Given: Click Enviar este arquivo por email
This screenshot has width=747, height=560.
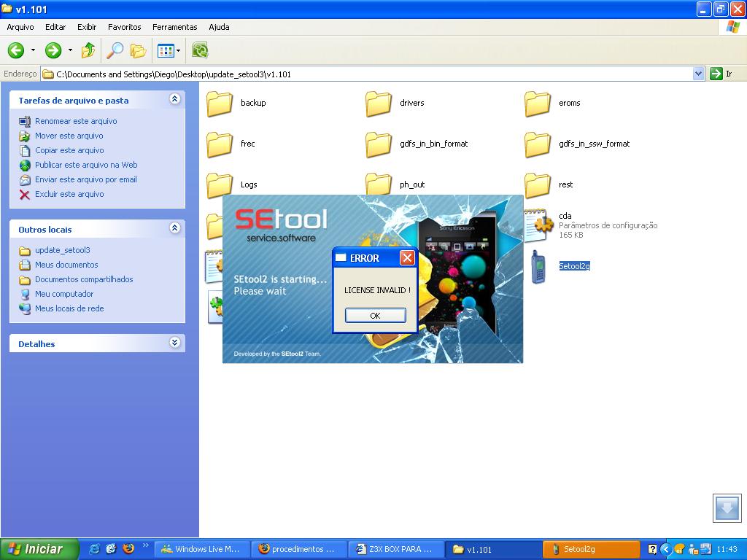Looking at the screenshot, I should 86,179.
